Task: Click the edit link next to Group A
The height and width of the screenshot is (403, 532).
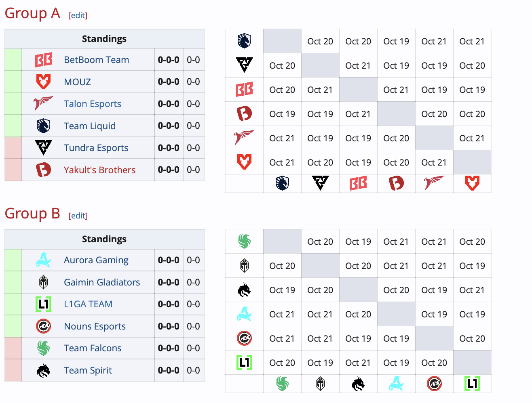Action: 78,15
